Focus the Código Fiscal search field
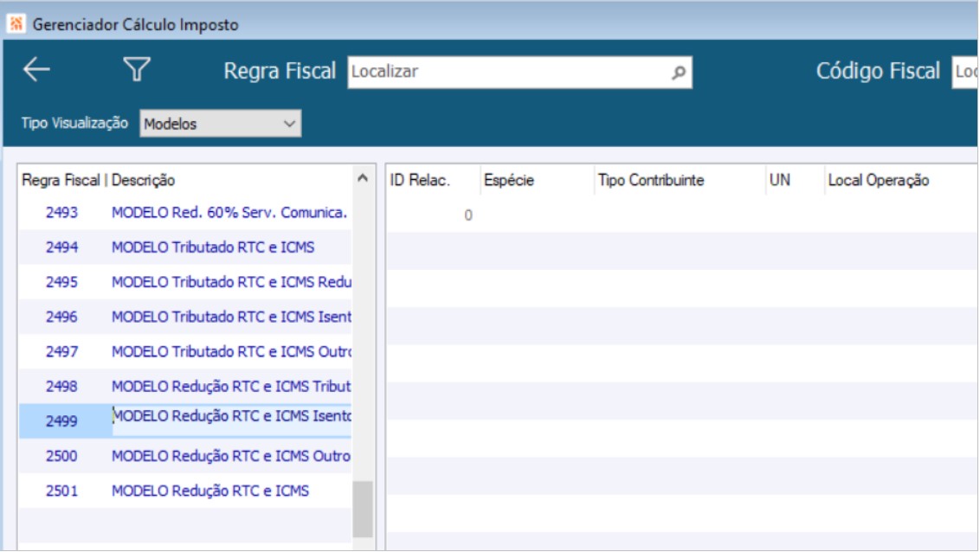The height and width of the screenshot is (552, 980). coord(964,72)
